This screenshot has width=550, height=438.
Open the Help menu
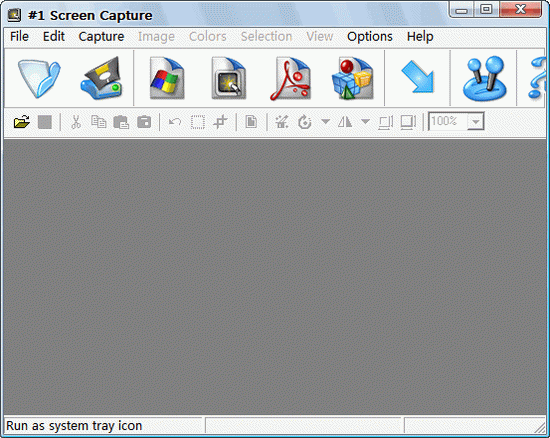pos(420,36)
